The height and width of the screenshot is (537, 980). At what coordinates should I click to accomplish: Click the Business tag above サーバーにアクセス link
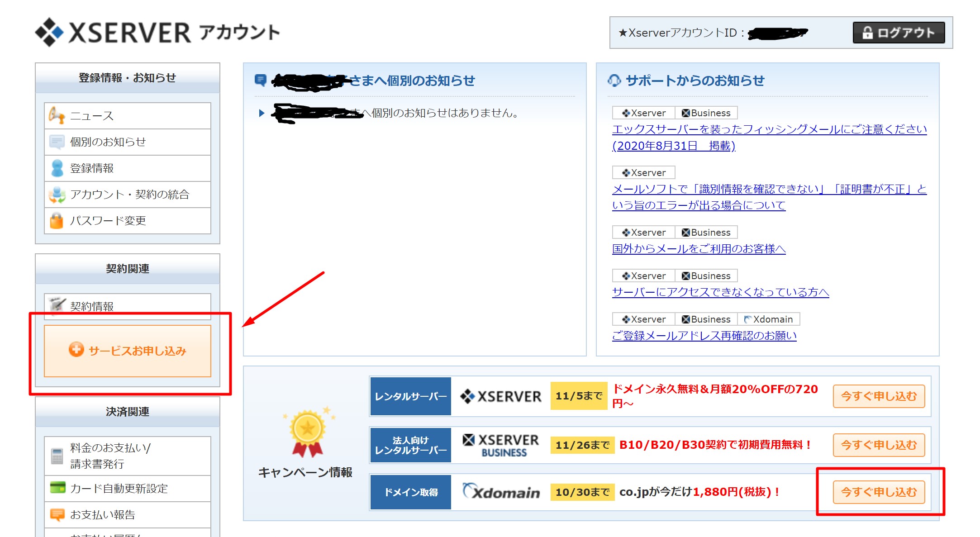(706, 276)
